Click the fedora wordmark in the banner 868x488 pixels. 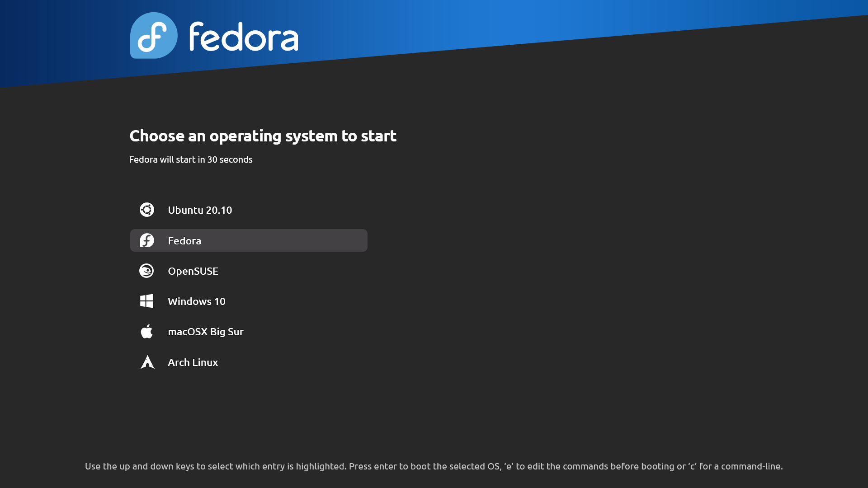pos(244,37)
